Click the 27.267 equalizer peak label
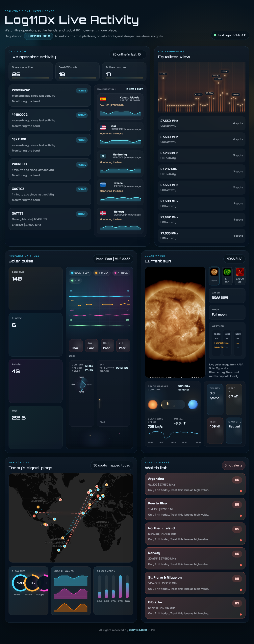254x644 pixels. coord(163,74)
